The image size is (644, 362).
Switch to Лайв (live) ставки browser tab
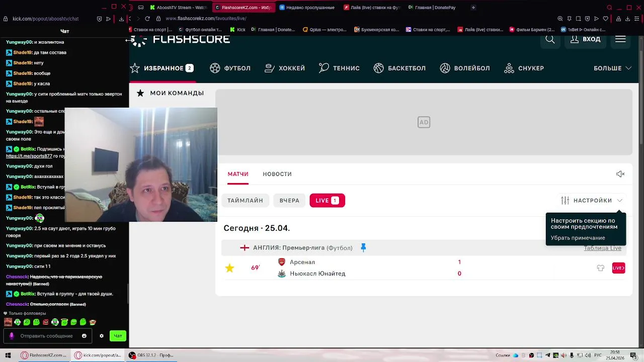click(372, 8)
